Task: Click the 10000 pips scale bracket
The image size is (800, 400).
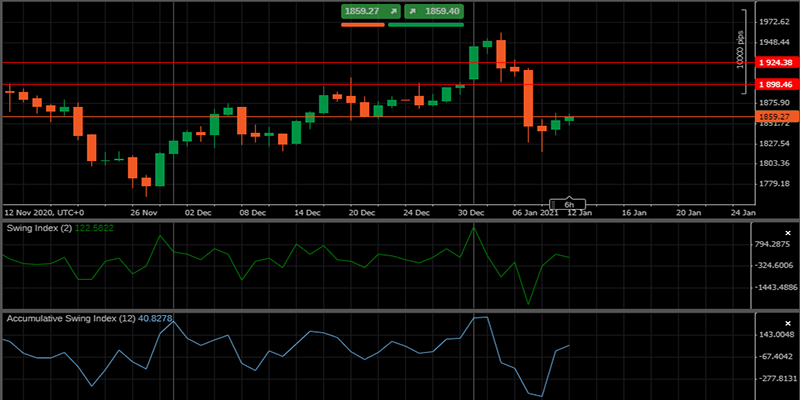Action: pyautogui.click(x=741, y=52)
